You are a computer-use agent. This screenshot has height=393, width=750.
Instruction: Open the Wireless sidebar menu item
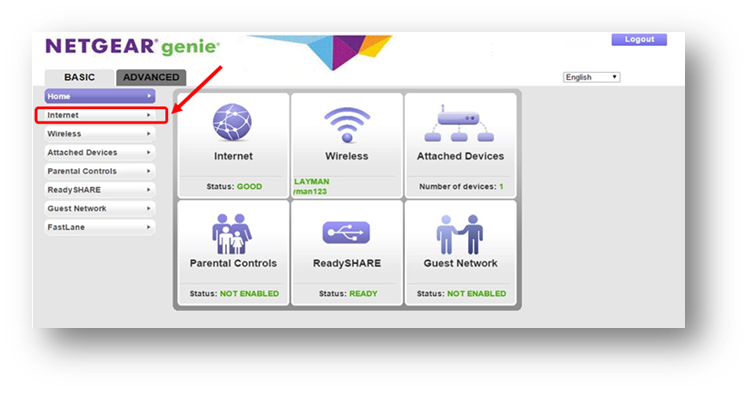[x=100, y=134]
